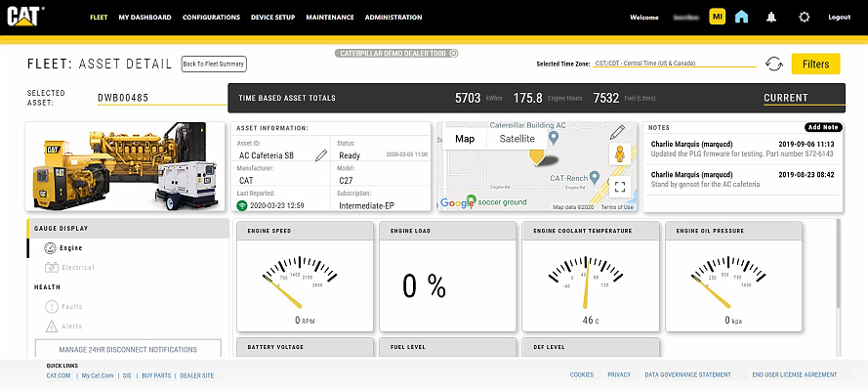Open COOKIES footer link

tap(582, 375)
